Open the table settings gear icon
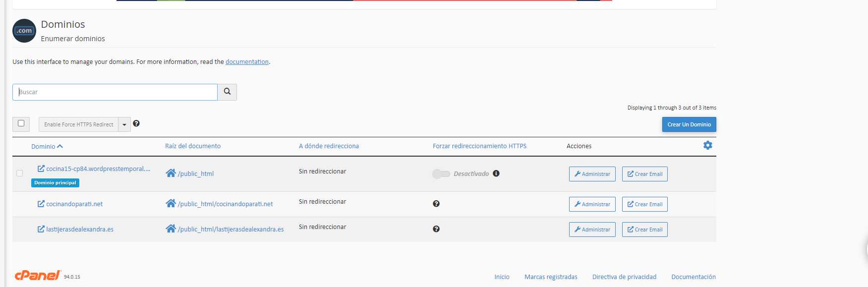The height and width of the screenshot is (287, 868). 708,145
